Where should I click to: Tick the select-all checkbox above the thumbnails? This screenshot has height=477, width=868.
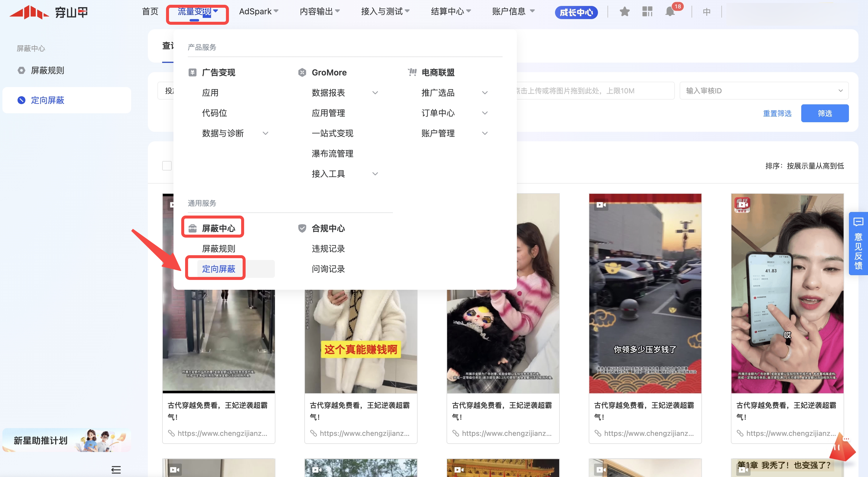(x=167, y=166)
